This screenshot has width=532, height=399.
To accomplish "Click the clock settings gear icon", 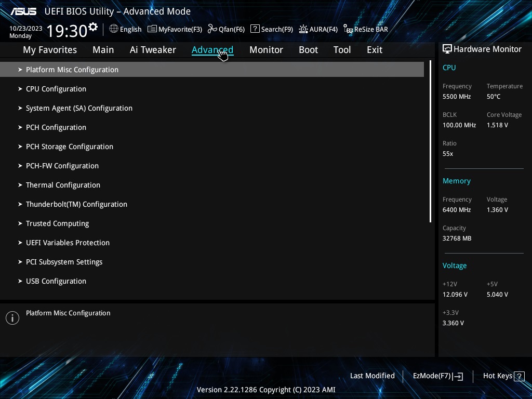I will click(x=93, y=27).
